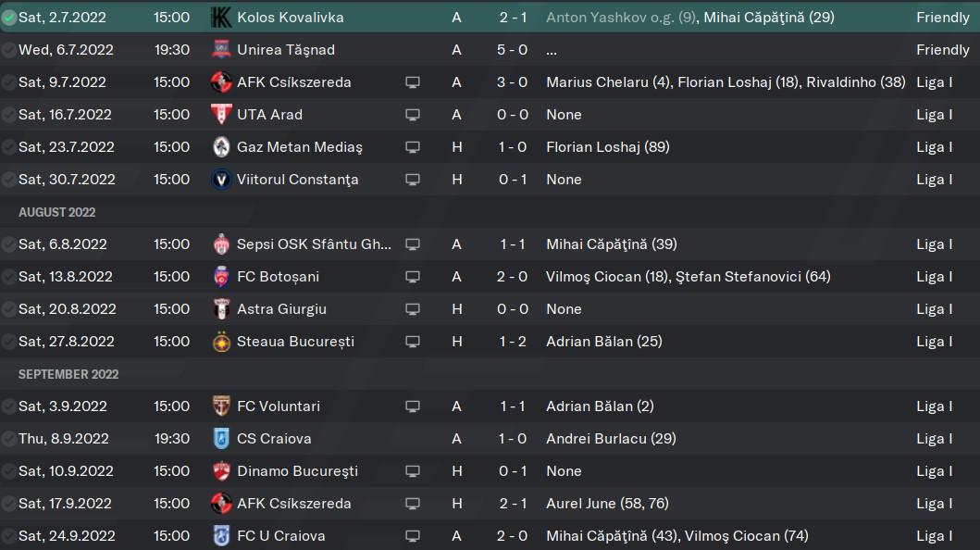Click the Viitorul Constanța club logo

pos(220,180)
